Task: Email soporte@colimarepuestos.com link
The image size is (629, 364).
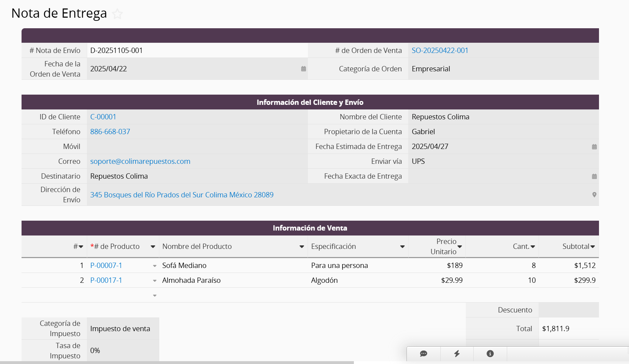Action: tap(140, 161)
